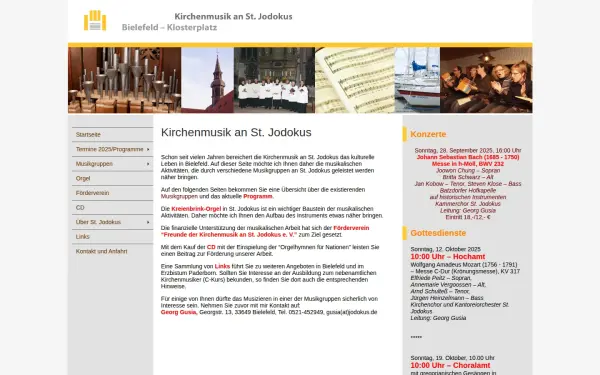Expand the Termine 2025/Programme submenu arrow
The height and width of the screenshot is (375, 600).
point(148,149)
